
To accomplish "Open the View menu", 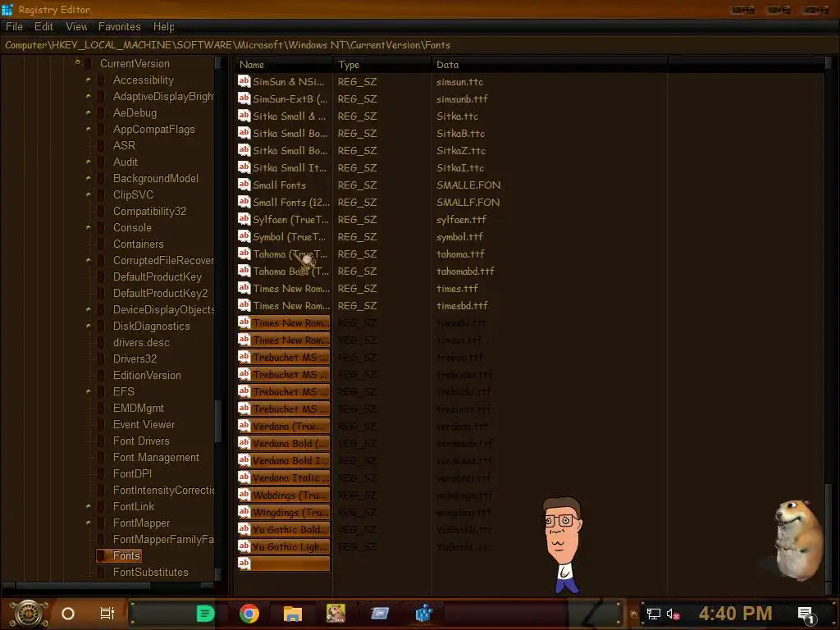I will (x=76, y=27).
